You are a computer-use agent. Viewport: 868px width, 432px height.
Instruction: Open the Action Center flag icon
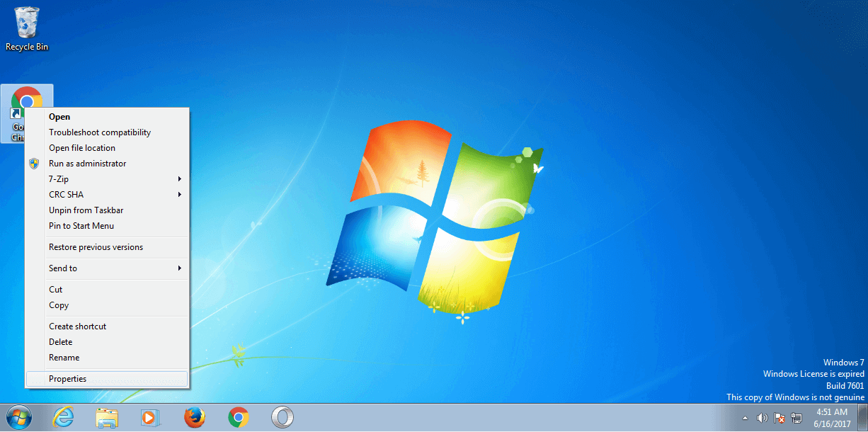780,418
